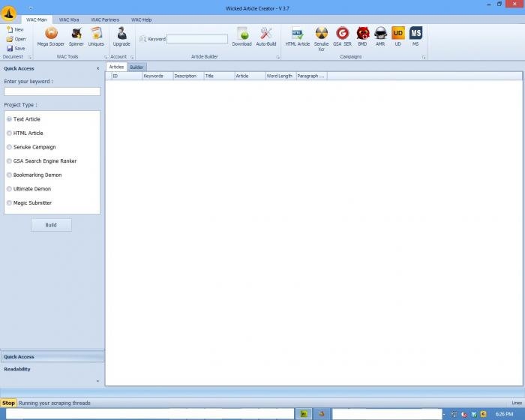
Task: Select the Text Article project type
Action: tap(23, 119)
